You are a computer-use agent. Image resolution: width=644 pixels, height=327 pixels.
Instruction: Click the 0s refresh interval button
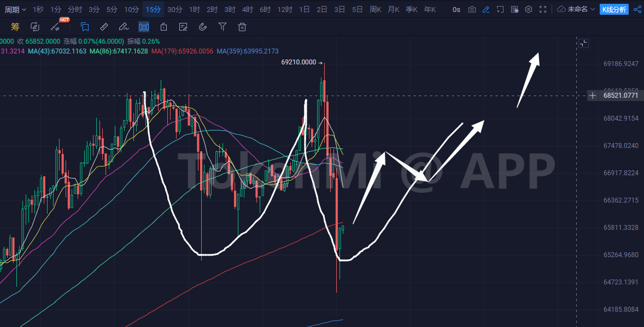(x=456, y=9)
